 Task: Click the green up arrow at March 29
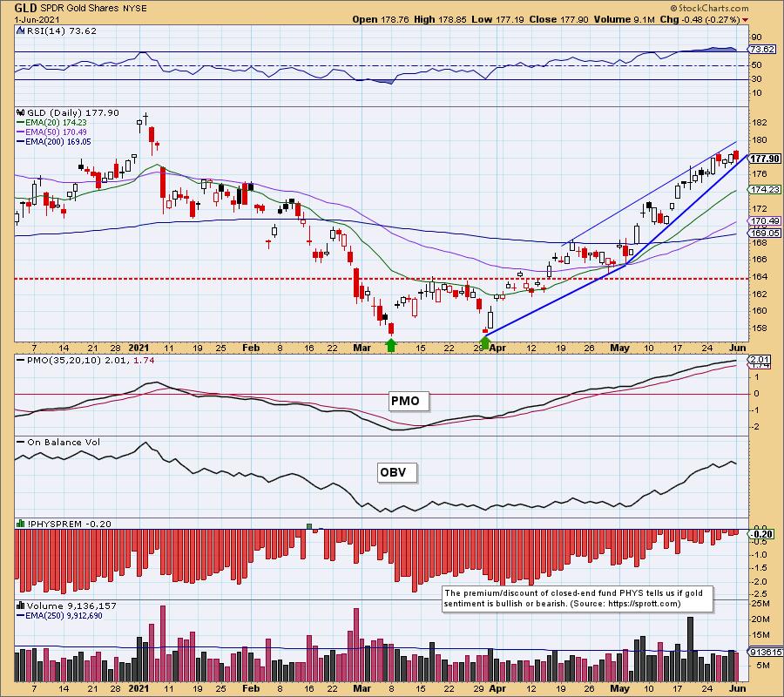pyautogui.click(x=485, y=343)
